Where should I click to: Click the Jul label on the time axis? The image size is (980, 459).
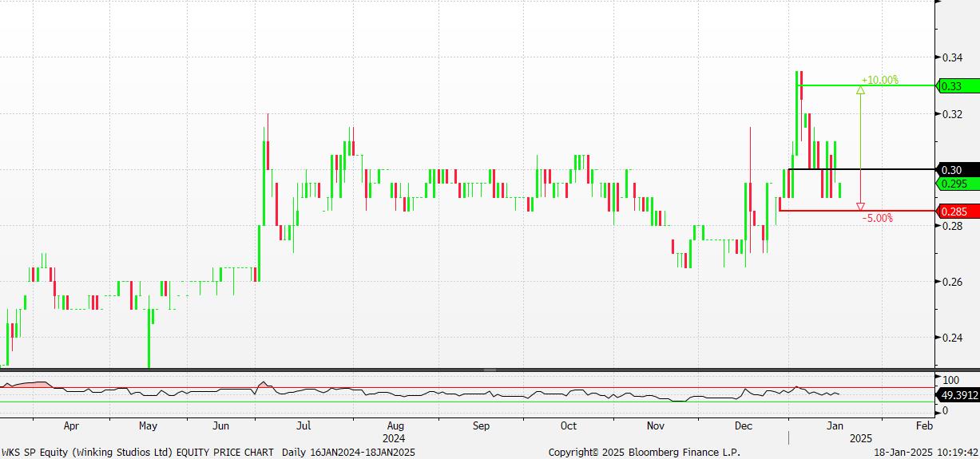tap(304, 426)
